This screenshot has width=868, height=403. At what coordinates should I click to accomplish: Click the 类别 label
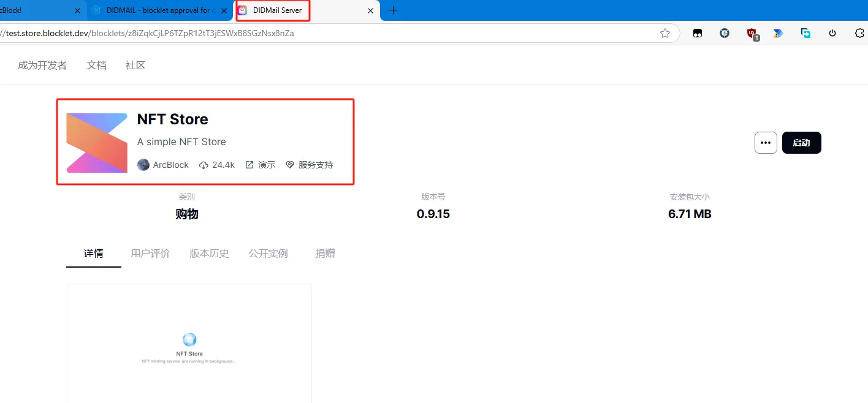pyautogui.click(x=187, y=197)
